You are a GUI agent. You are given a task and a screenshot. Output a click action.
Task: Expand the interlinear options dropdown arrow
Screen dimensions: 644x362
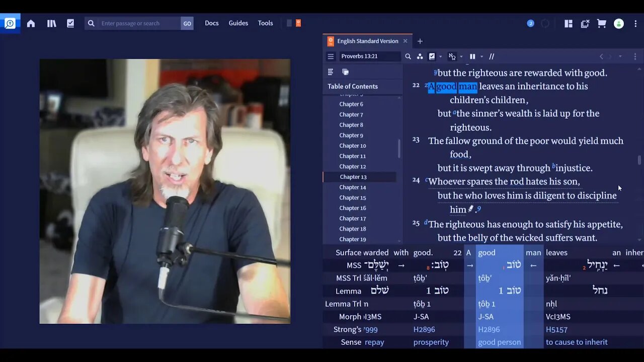[461, 56]
